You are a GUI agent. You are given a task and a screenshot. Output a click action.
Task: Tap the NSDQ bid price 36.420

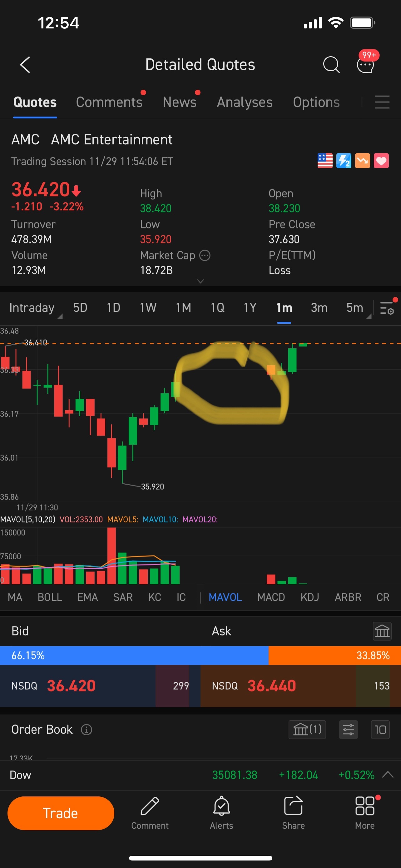(72, 686)
